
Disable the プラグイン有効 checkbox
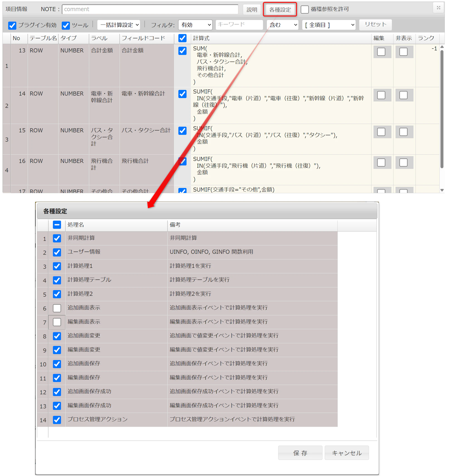pos(12,25)
